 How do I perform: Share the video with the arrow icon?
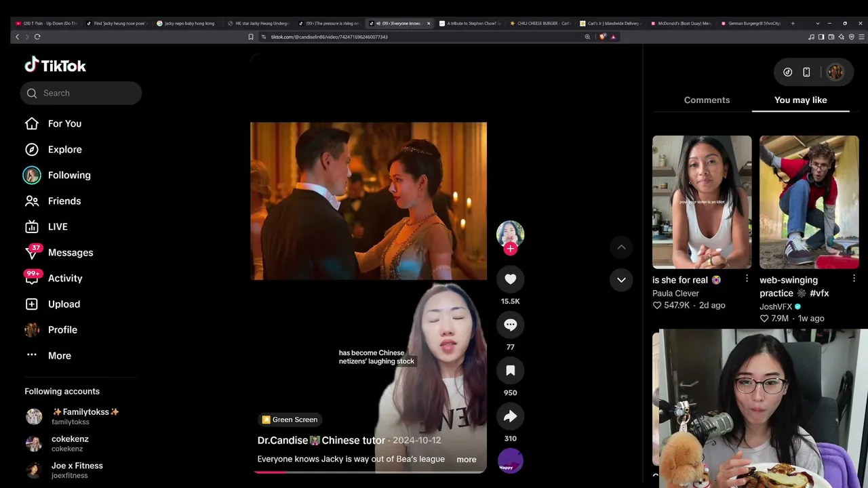tap(511, 416)
